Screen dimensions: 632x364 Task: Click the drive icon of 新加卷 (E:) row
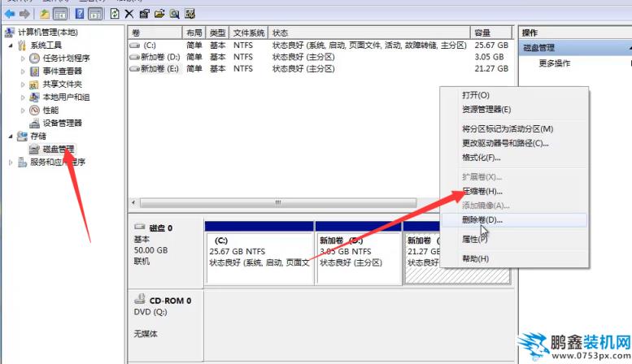pyautogui.click(x=135, y=69)
